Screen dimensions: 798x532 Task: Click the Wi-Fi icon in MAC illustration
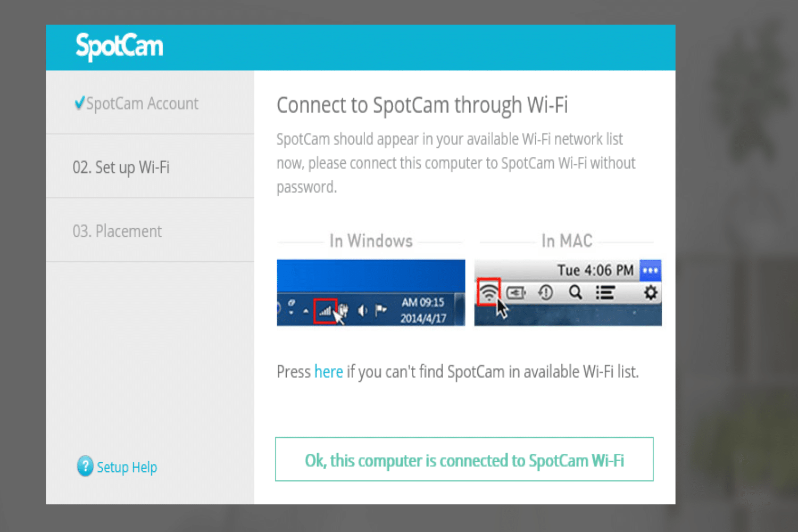(x=488, y=292)
